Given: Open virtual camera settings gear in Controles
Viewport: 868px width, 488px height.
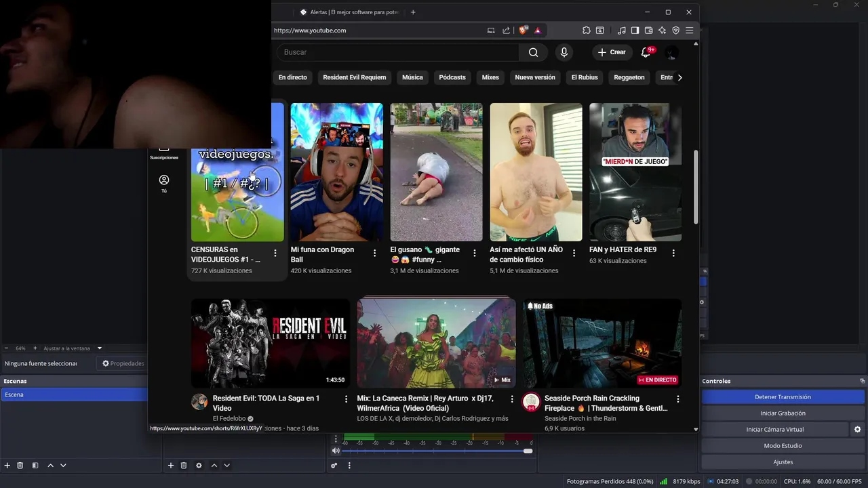Looking at the screenshot, I should pyautogui.click(x=858, y=430).
